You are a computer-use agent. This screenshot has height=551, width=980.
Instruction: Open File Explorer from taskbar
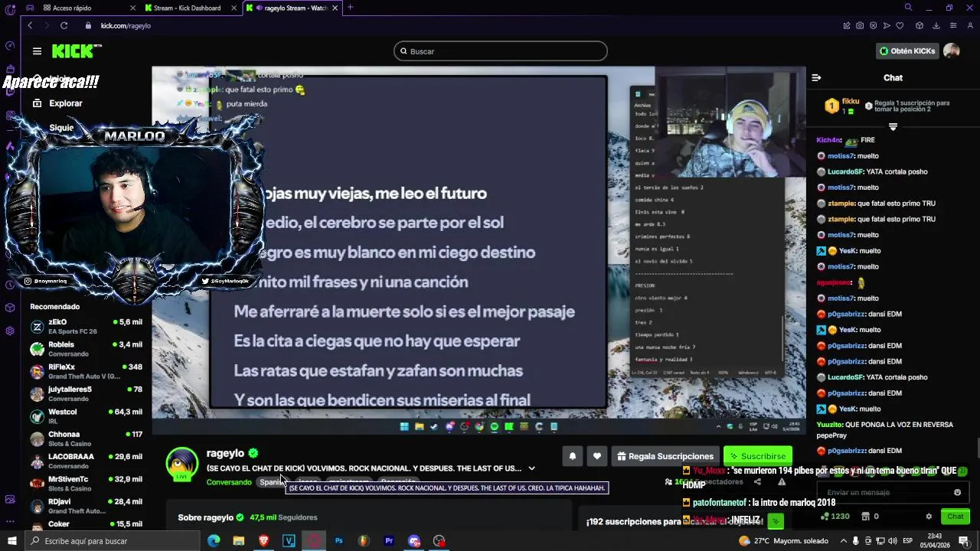pyautogui.click(x=239, y=541)
